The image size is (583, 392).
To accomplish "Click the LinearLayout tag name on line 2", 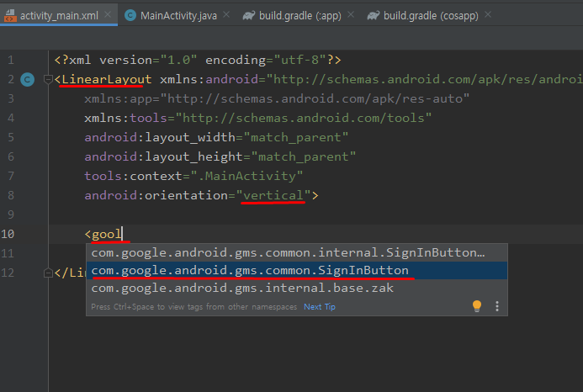I will click(107, 79).
